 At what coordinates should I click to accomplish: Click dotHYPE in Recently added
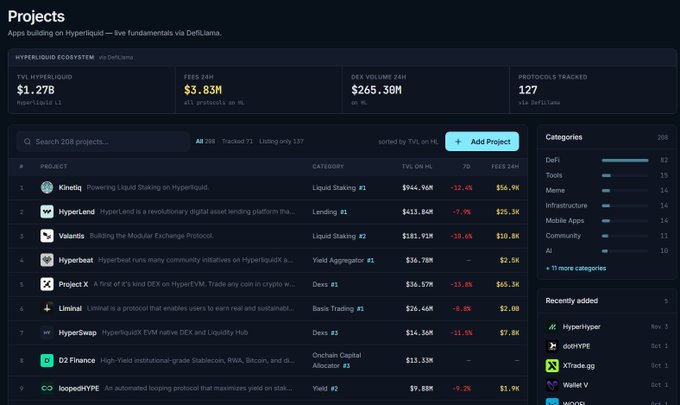(x=576, y=346)
